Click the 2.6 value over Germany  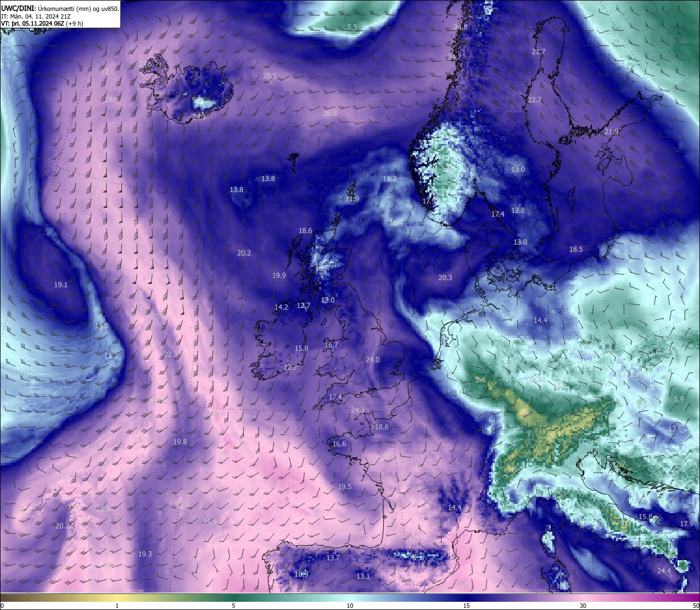[x=481, y=380]
